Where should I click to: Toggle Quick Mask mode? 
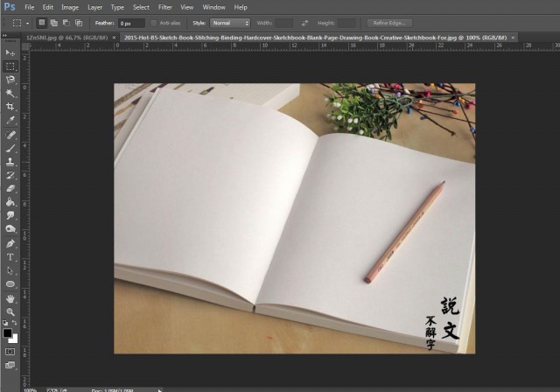(x=10, y=352)
